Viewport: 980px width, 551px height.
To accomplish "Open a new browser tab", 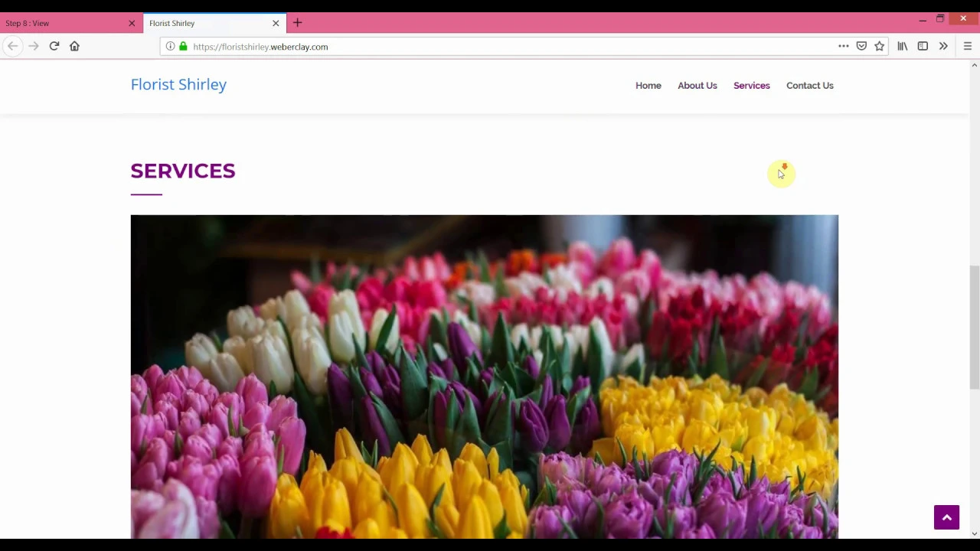I will [x=298, y=23].
